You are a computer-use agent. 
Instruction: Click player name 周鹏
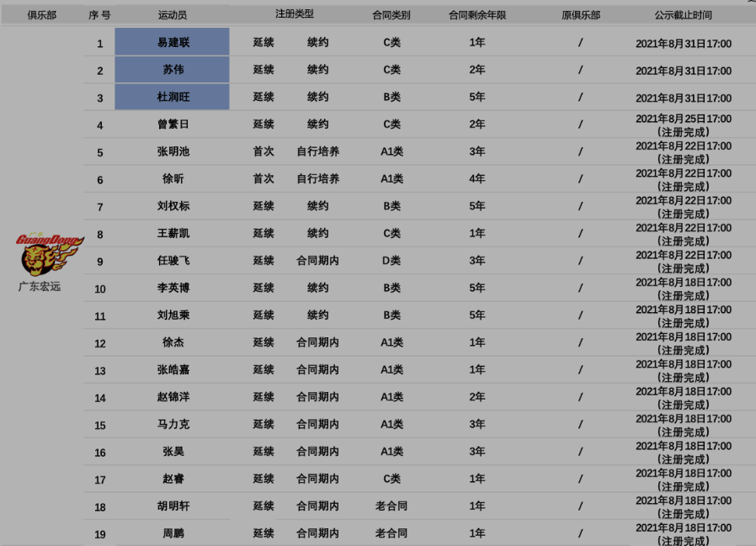click(173, 533)
